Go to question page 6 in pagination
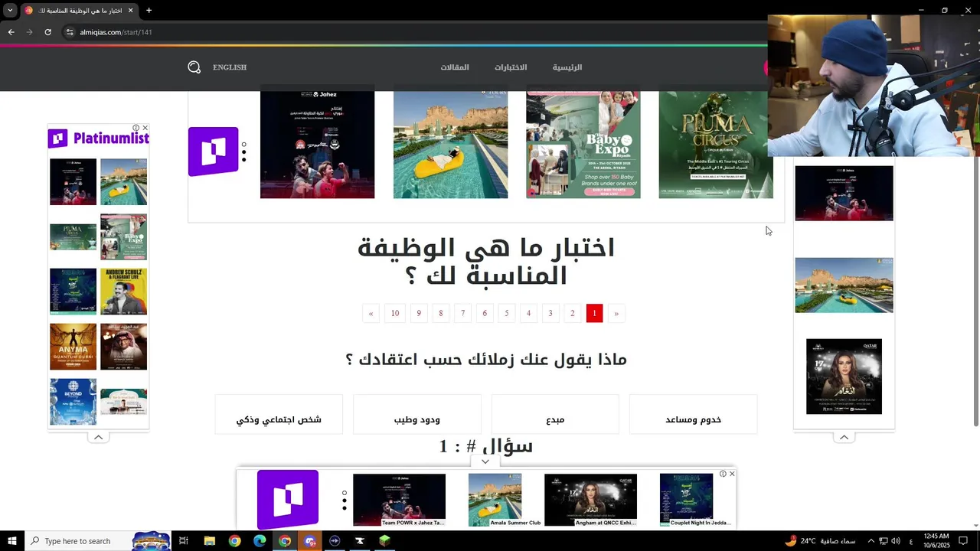 click(485, 313)
